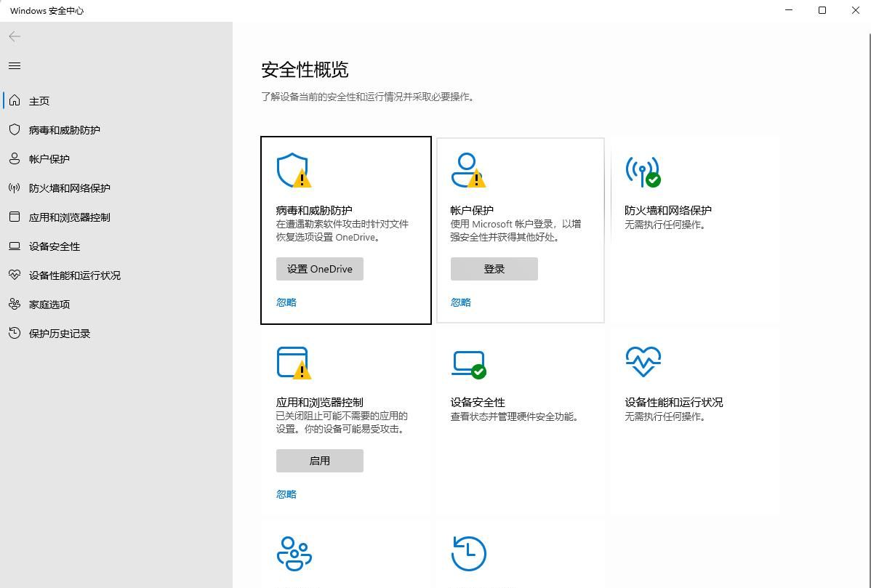Image resolution: width=871 pixels, height=588 pixels.
Task: Click the 保护历史记录 clock icon
Action: pyautogui.click(x=468, y=552)
